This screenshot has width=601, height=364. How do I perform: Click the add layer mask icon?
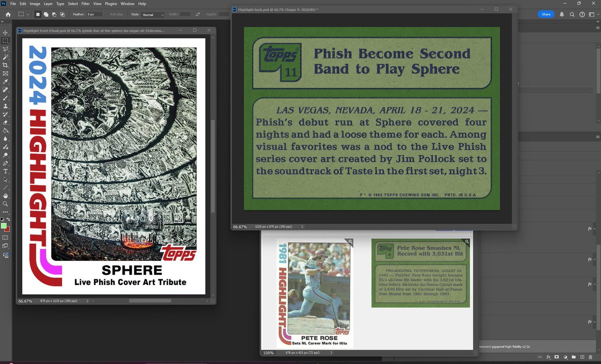(x=556, y=357)
